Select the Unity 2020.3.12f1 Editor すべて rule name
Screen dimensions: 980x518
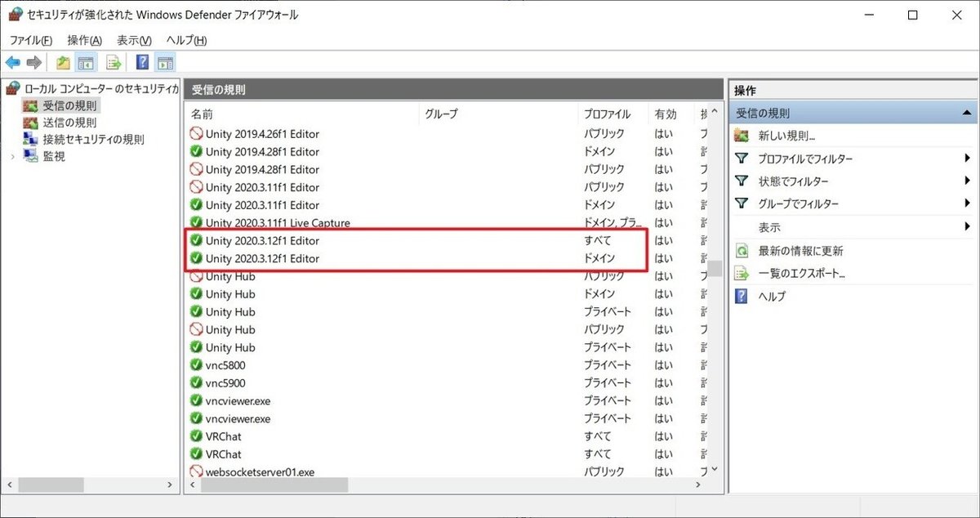click(262, 241)
